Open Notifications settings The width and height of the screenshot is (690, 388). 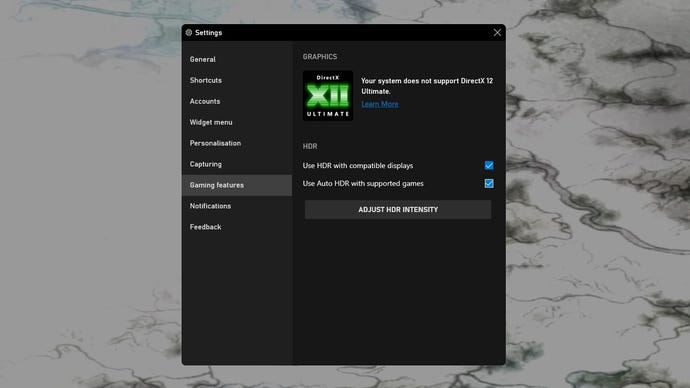[x=237, y=206]
